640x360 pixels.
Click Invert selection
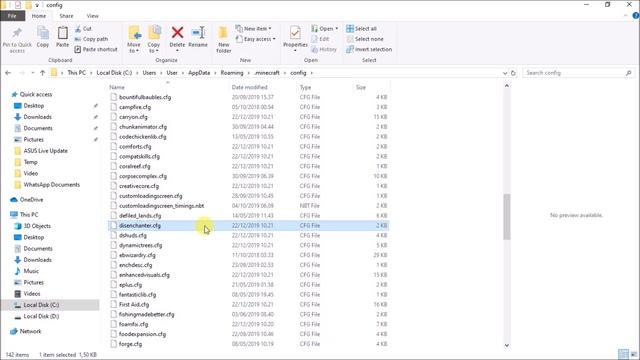(x=369, y=49)
